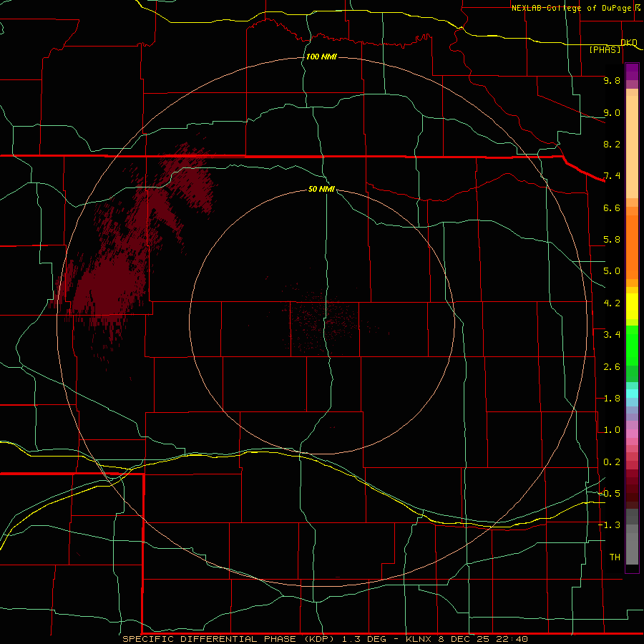
Task: Click the 1.8 legend value
Action: coord(612,399)
